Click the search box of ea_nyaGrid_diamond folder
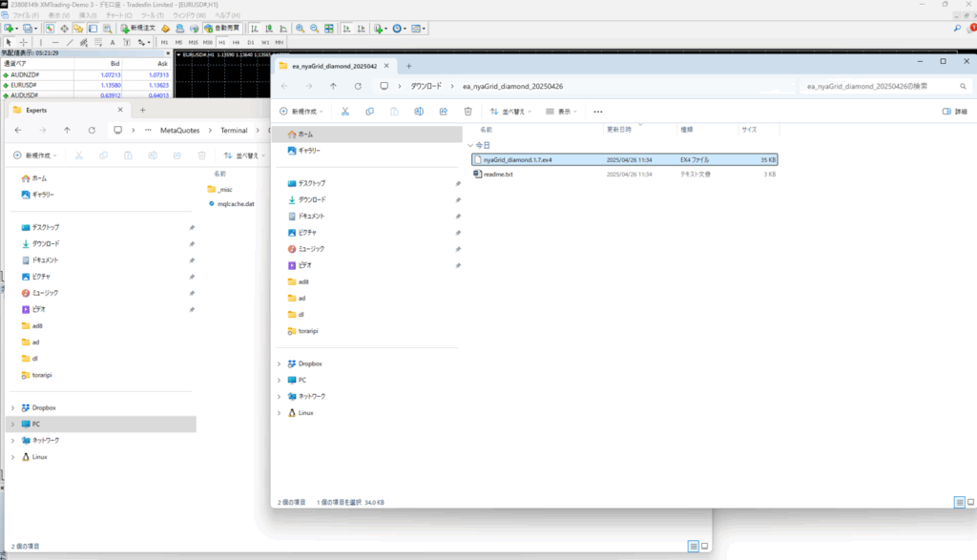 click(x=885, y=87)
